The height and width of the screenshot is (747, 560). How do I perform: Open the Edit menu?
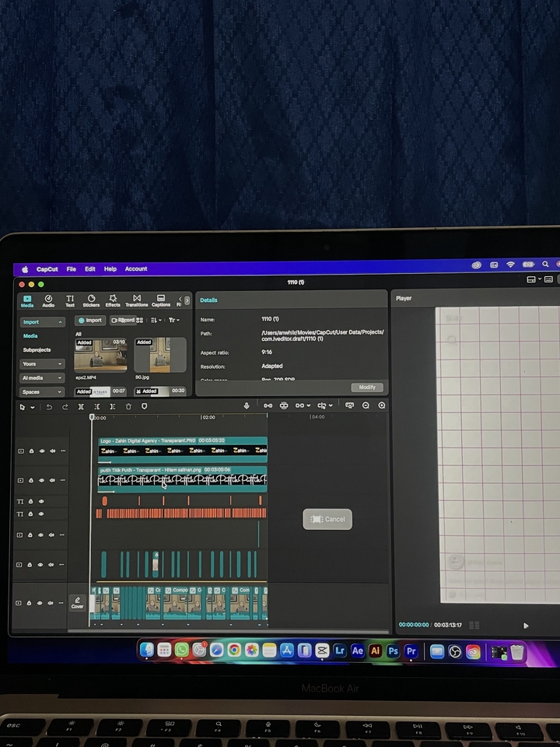point(90,268)
